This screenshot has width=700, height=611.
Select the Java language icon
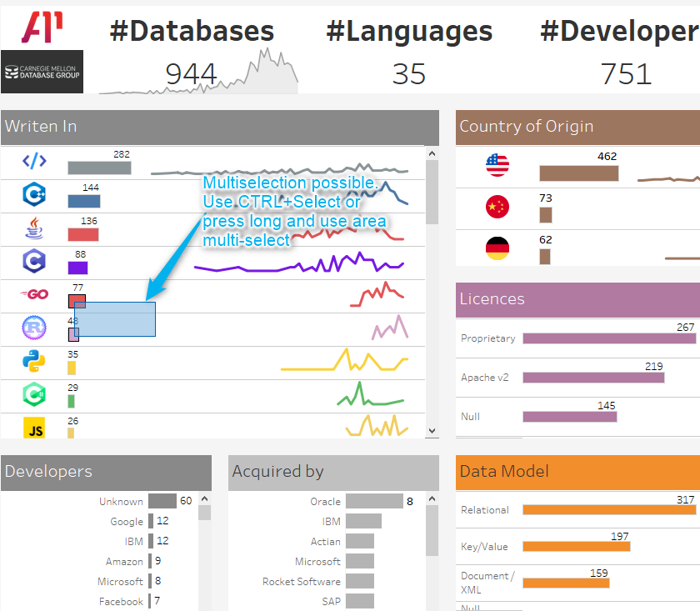[x=34, y=228]
